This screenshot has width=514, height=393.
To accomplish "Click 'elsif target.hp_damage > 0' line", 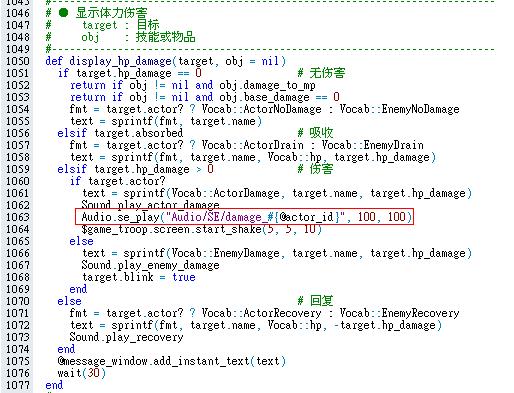I will pos(135,169).
